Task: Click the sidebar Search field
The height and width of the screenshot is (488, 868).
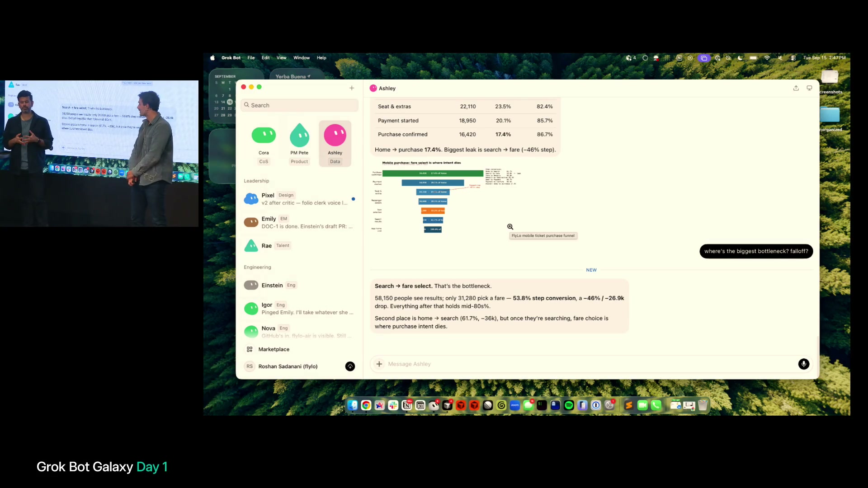Action: coord(299,105)
